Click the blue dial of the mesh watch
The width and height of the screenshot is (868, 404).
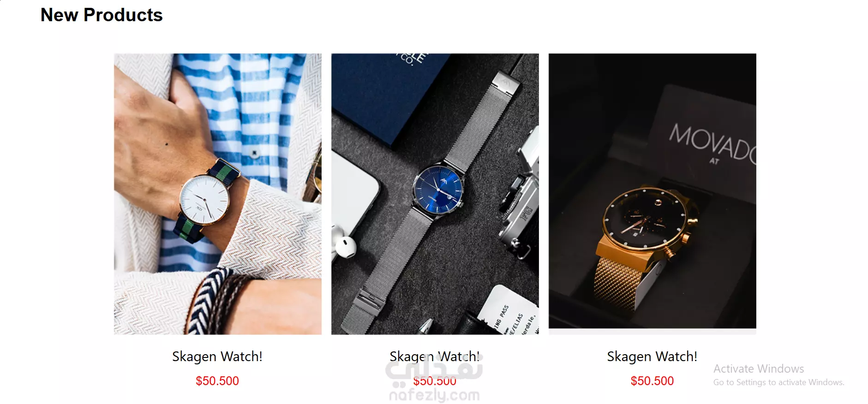pyautogui.click(x=437, y=188)
